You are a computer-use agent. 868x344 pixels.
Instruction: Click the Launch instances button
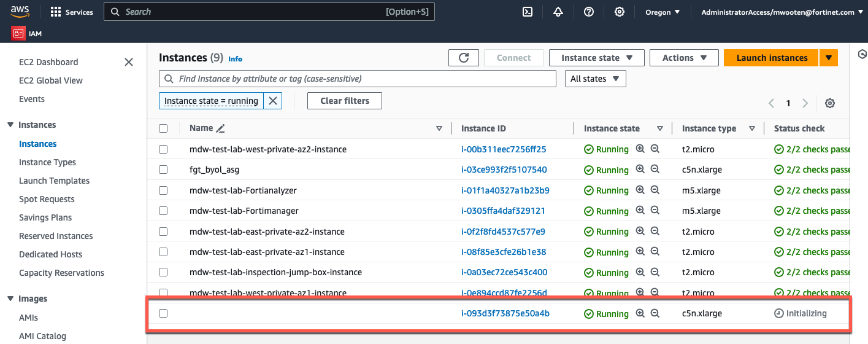[771, 58]
